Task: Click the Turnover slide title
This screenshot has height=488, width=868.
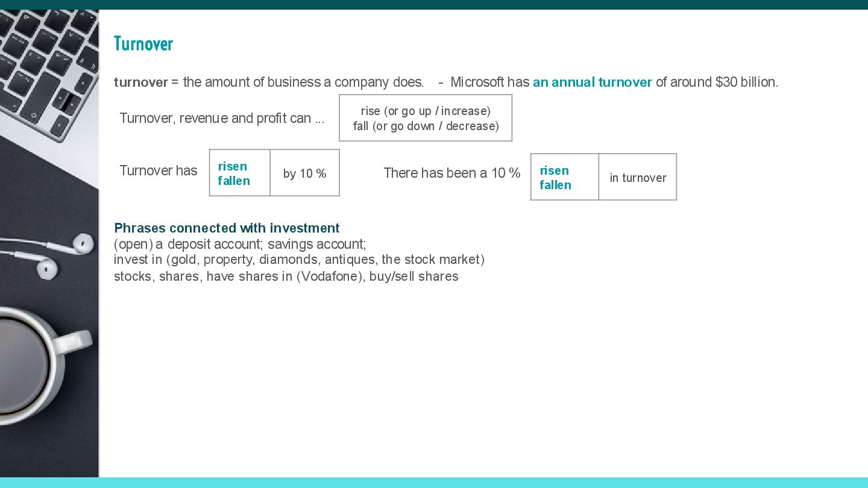Action: click(x=143, y=44)
